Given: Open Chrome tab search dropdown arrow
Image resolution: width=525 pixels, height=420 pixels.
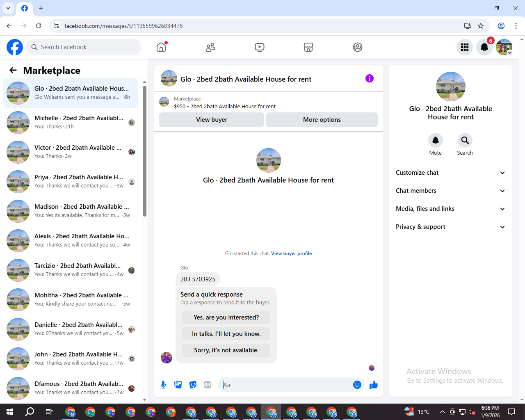Looking at the screenshot, I should (x=8, y=8).
